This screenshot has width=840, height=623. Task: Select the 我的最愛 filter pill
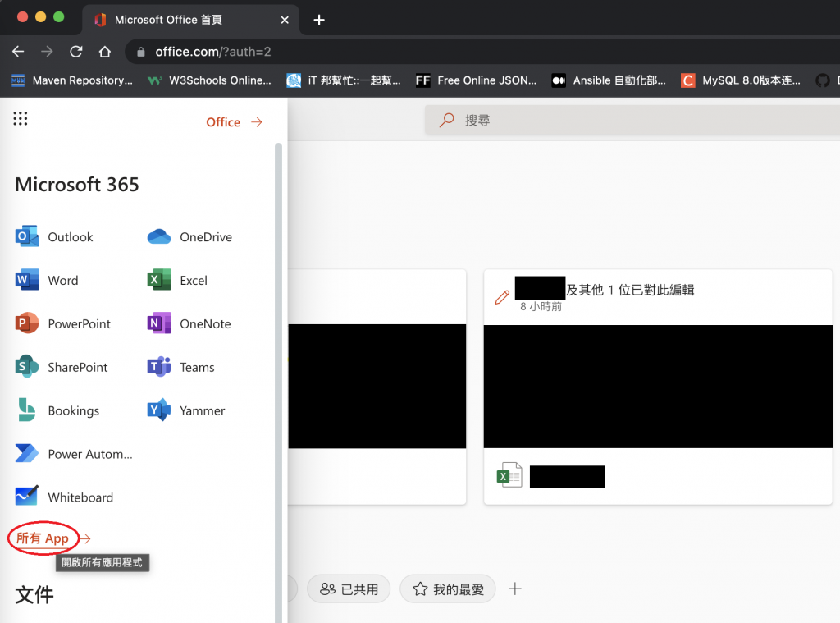(447, 589)
